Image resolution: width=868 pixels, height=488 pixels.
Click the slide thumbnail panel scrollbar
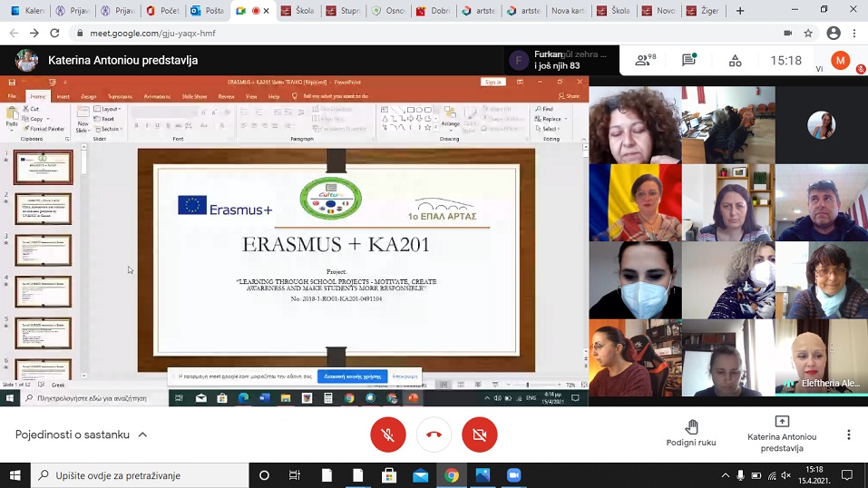point(83,260)
